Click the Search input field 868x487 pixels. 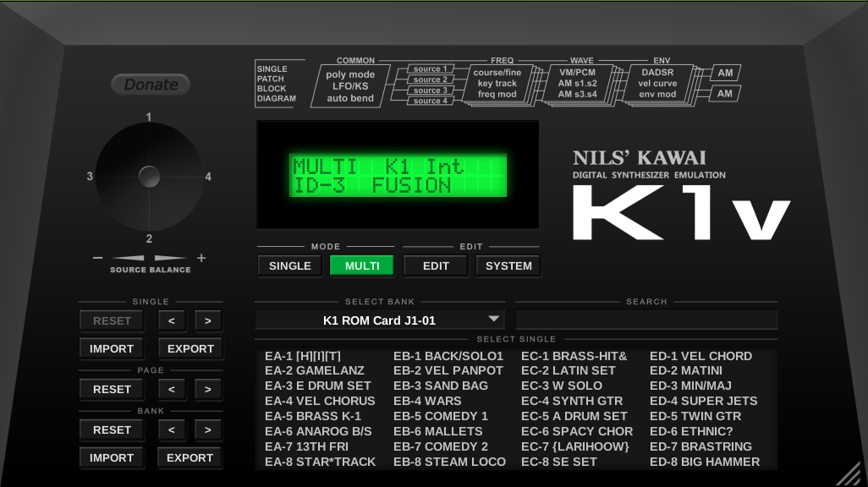tap(646, 320)
